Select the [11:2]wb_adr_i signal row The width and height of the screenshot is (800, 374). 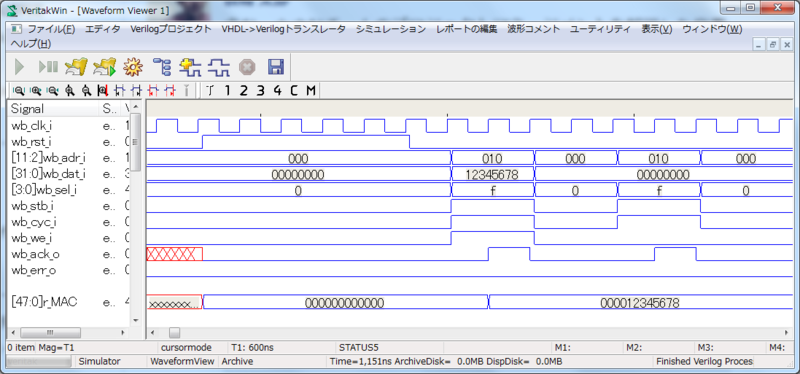69,158
